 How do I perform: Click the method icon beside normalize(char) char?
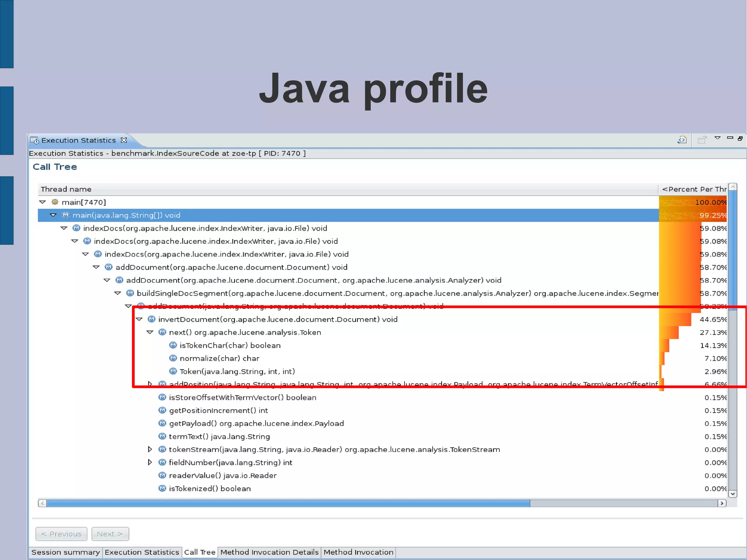click(x=173, y=358)
